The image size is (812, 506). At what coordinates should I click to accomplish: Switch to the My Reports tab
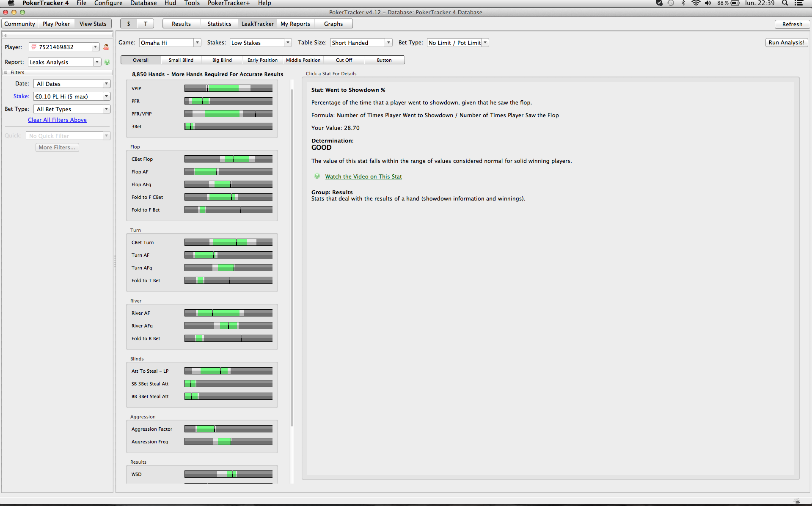(295, 24)
